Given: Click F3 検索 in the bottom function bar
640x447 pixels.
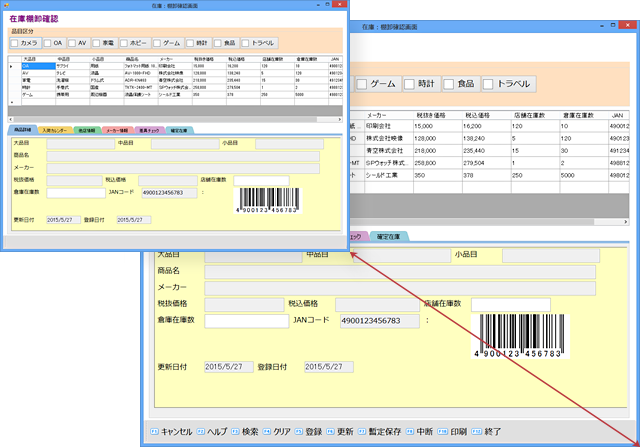Looking at the screenshot, I should tap(245, 431).
